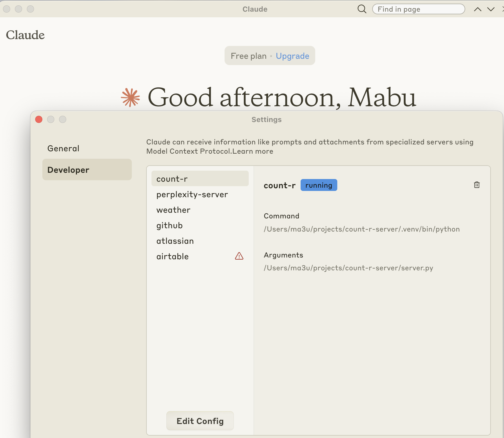
Task: Select the github server entry
Action: [200, 226]
